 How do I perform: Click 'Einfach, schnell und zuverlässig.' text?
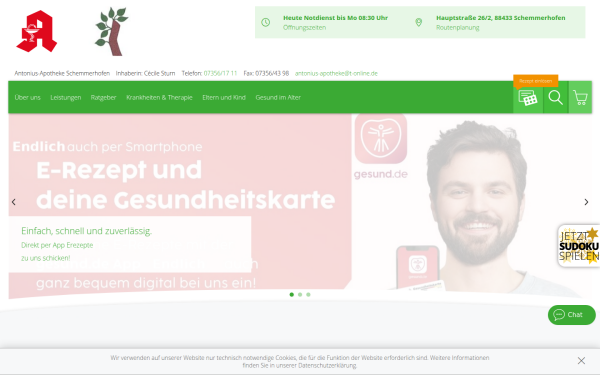(x=86, y=231)
